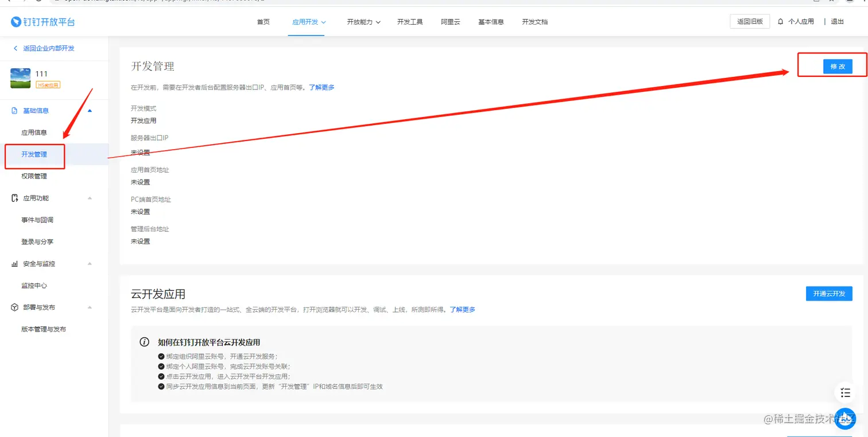Open the floating list widget at bottom right
868x437 pixels.
[x=844, y=393]
